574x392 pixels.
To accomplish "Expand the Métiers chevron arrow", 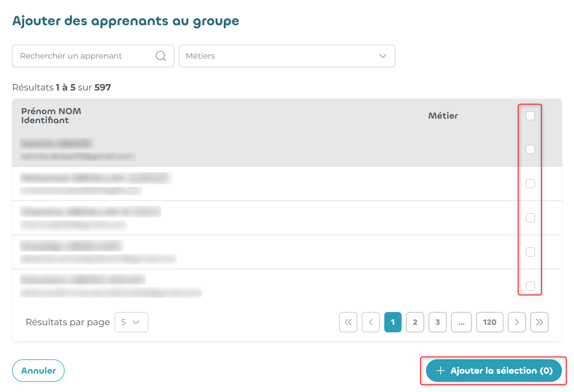I will [383, 56].
